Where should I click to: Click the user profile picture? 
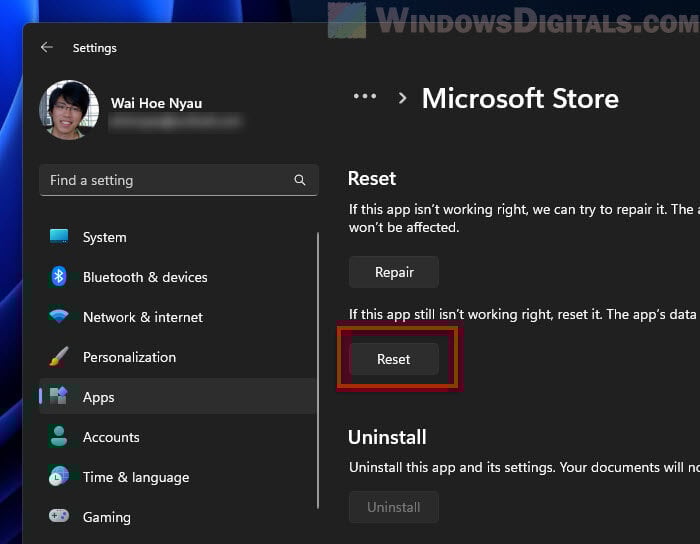tap(69, 110)
